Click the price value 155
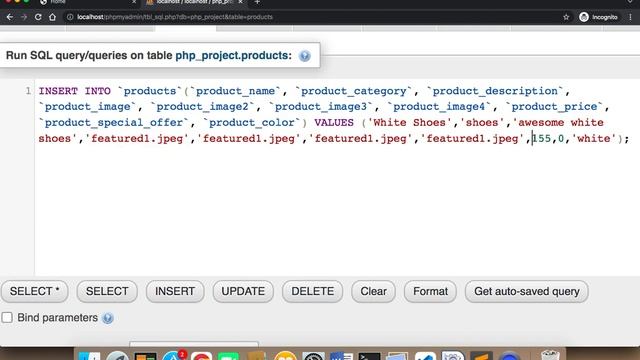This screenshot has height=360, width=640. [542, 138]
